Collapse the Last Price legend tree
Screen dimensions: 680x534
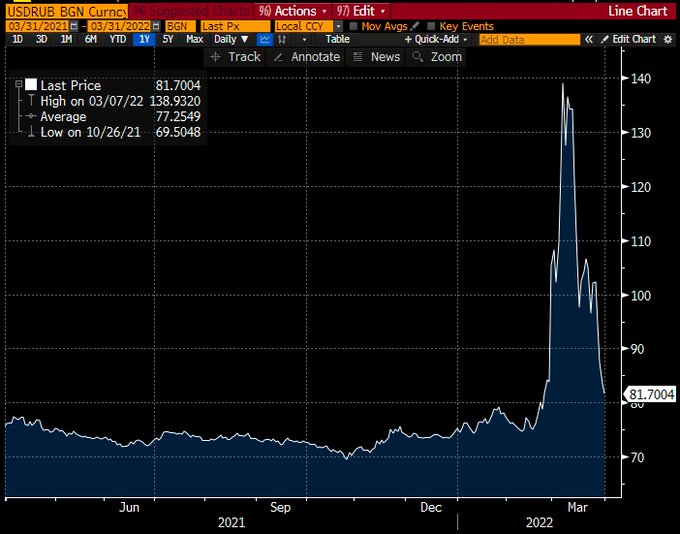(x=18, y=86)
